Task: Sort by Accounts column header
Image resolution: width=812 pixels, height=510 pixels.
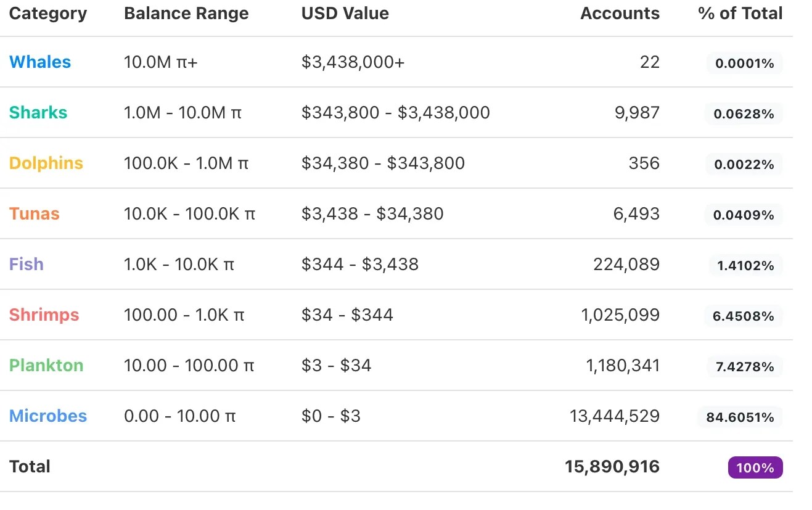Action: tap(620, 14)
